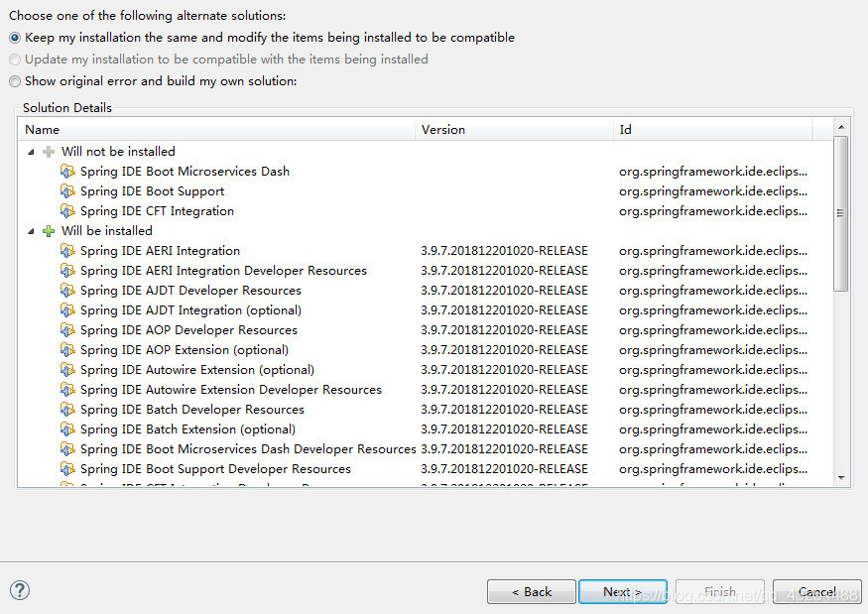Select 'Spring IDE Boot Support' row

point(426,191)
